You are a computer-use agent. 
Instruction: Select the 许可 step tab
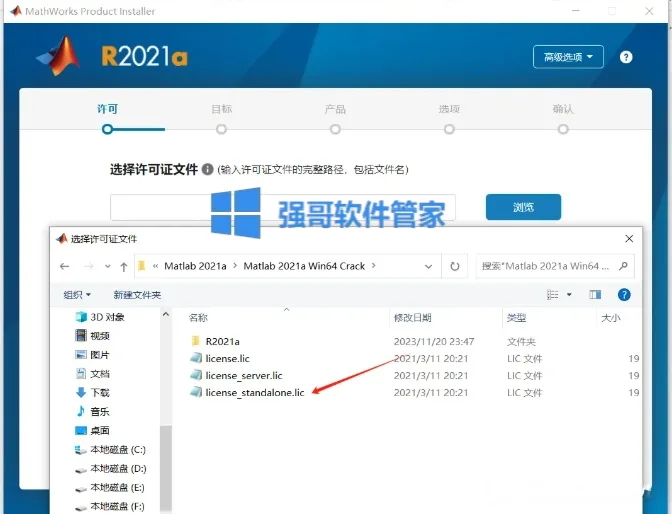pyautogui.click(x=107, y=109)
